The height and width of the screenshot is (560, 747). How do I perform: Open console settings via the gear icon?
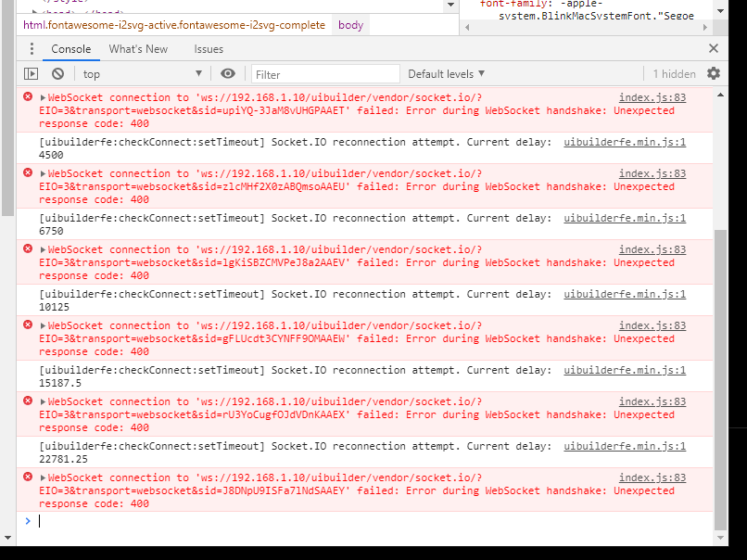(713, 72)
